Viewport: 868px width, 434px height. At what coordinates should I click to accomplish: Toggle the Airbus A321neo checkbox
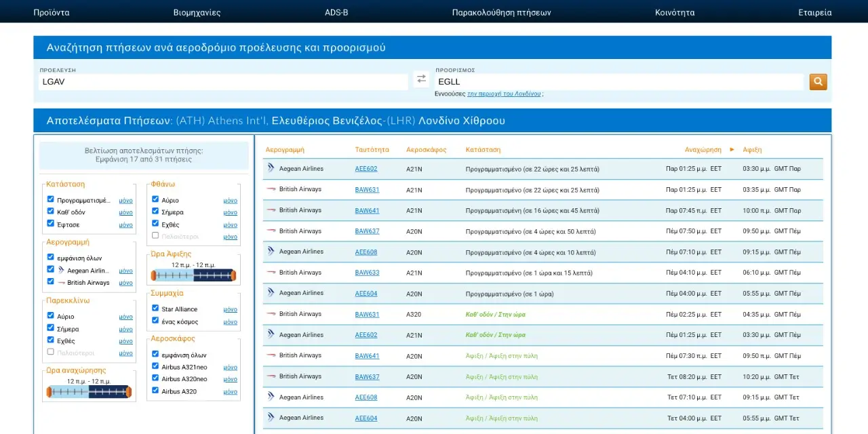[155, 367]
